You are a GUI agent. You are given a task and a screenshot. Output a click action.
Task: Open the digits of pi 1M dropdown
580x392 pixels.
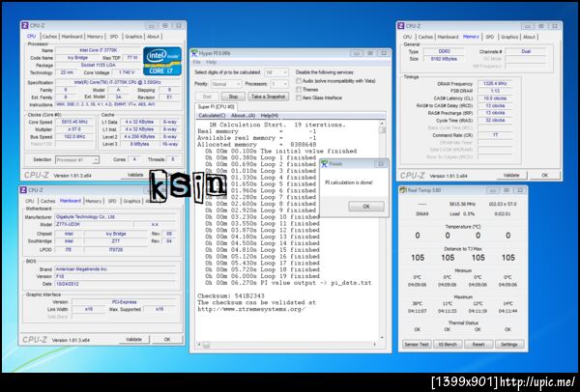[276, 72]
